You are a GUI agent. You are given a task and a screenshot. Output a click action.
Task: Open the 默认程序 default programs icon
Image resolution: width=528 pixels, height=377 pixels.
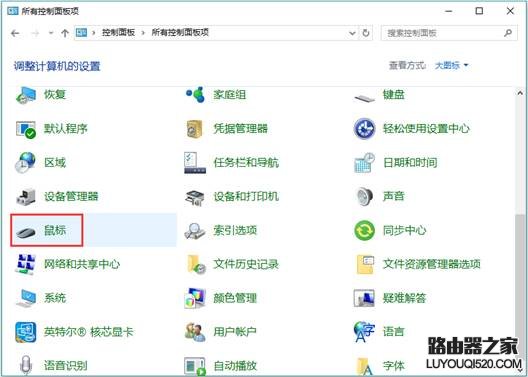(x=26, y=129)
